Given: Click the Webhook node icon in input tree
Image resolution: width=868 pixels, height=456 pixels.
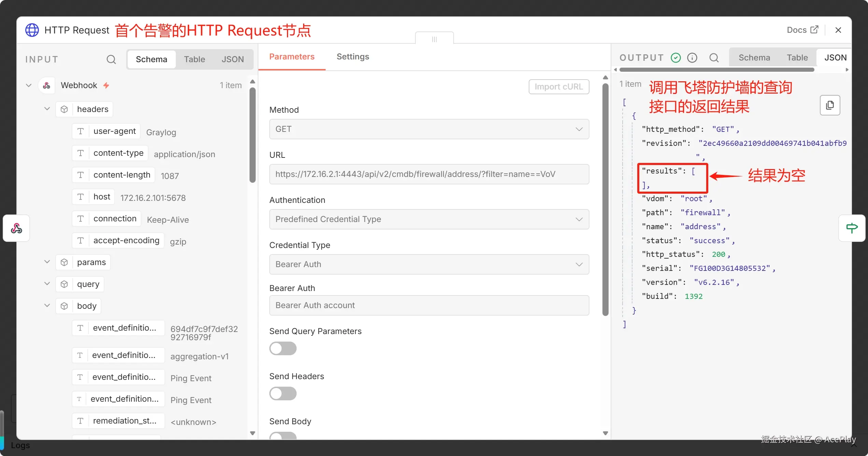Looking at the screenshot, I should point(47,85).
